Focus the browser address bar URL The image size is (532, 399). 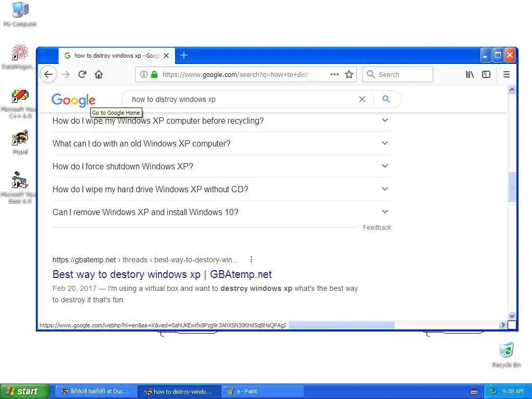(235, 74)
